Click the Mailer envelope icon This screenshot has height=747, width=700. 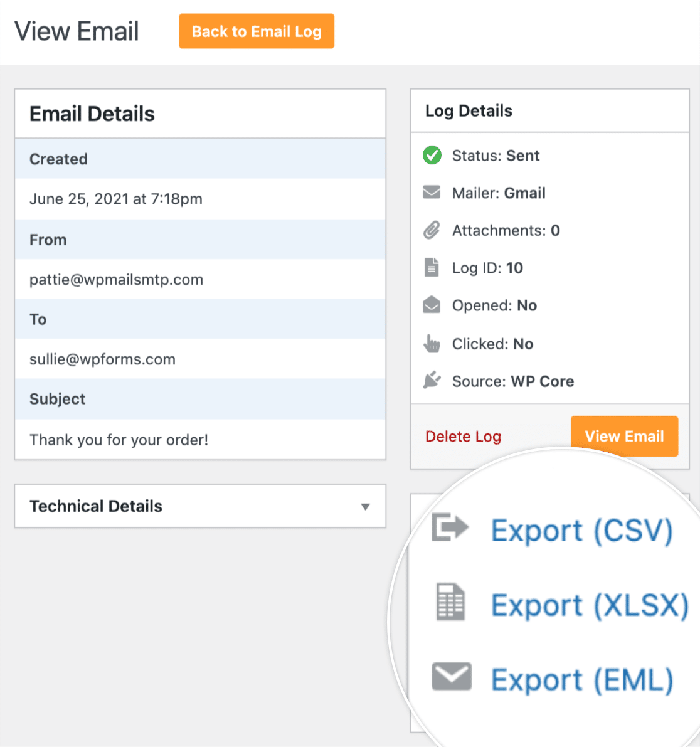[432, 193]
